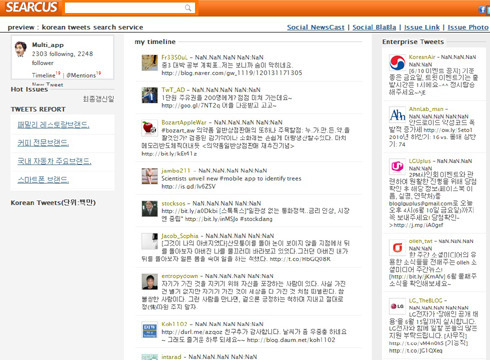Open 스마트폰 브랜드 report

43,180
